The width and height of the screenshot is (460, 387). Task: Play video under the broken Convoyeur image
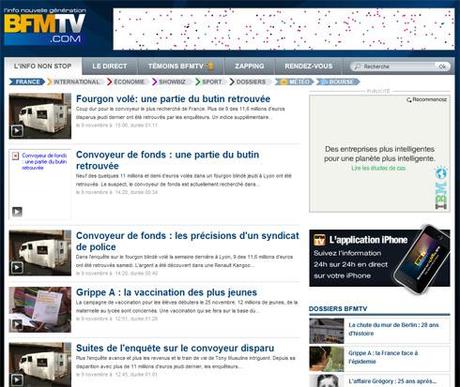pos(17,212)
